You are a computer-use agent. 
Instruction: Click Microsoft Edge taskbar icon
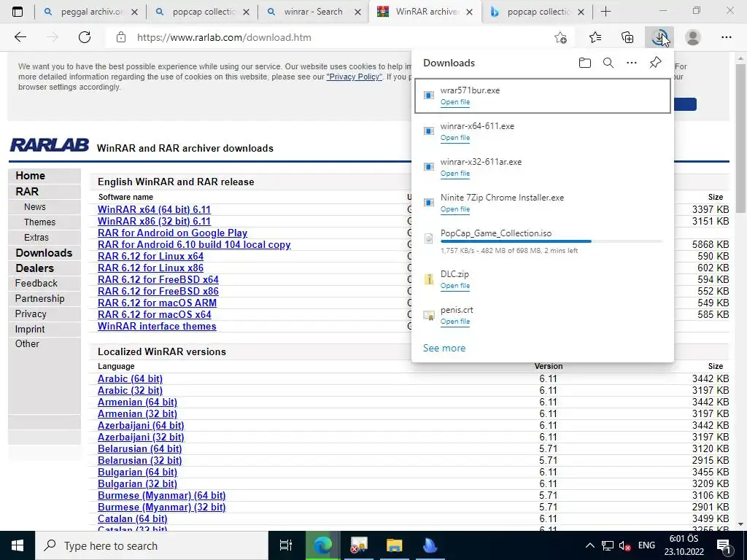coord(322,545)
